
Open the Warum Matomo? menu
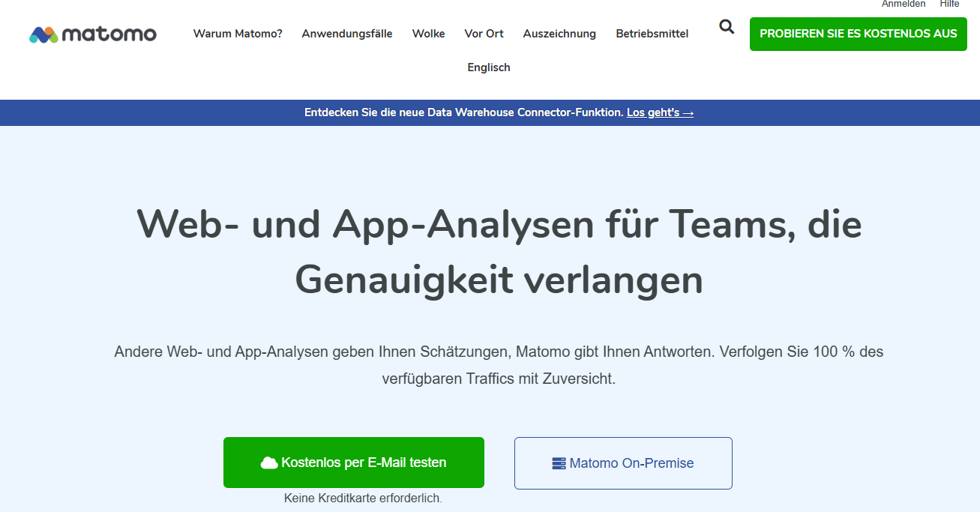click(238, 34)
